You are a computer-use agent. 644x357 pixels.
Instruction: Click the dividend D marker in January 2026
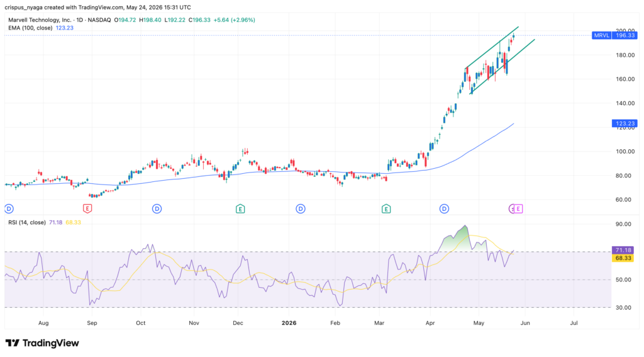coord(301,209)
